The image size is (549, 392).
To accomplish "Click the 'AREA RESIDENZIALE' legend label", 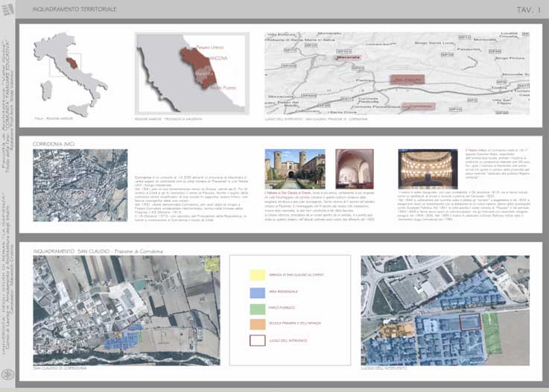I will [283, 291].
